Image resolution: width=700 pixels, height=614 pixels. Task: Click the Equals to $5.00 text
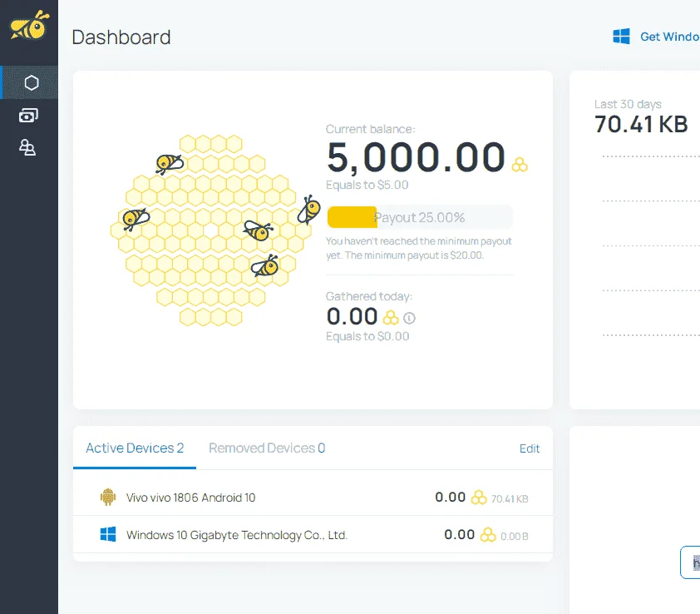(x=367, y=185)
